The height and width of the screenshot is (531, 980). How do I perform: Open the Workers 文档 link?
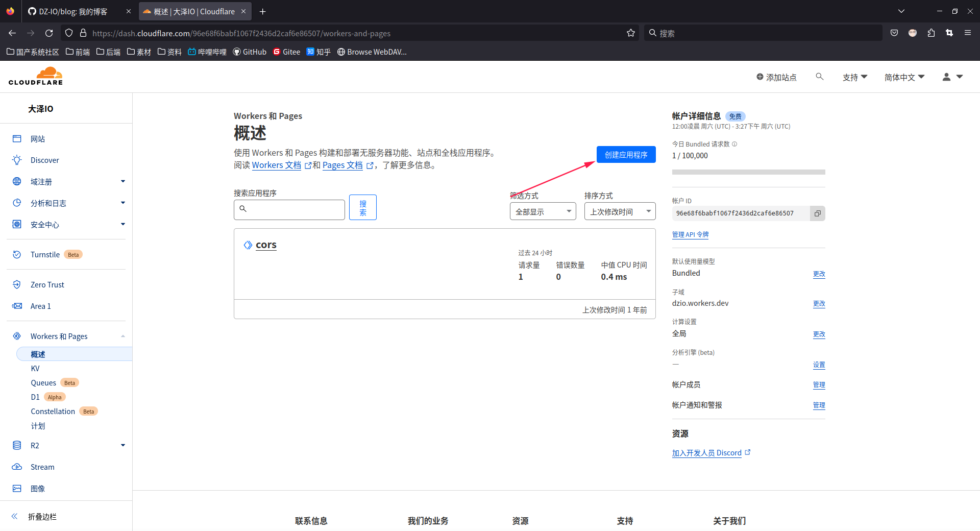[x=276, y=165]
